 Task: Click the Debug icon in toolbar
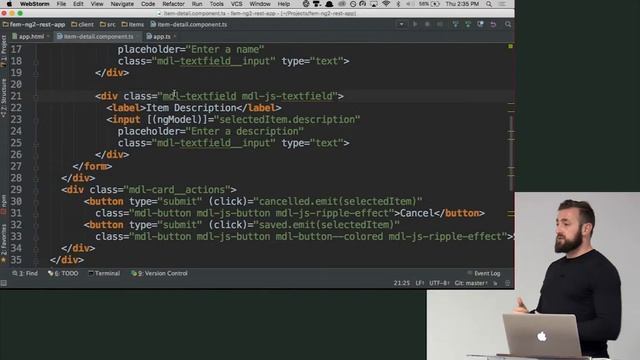pos(427,24)
